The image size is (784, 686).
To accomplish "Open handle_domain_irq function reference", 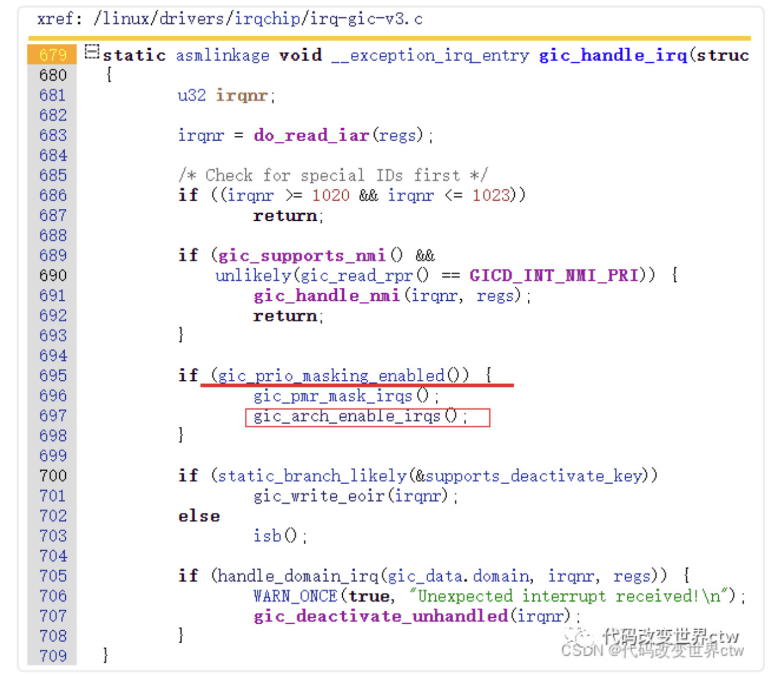I will click(298, 576).
